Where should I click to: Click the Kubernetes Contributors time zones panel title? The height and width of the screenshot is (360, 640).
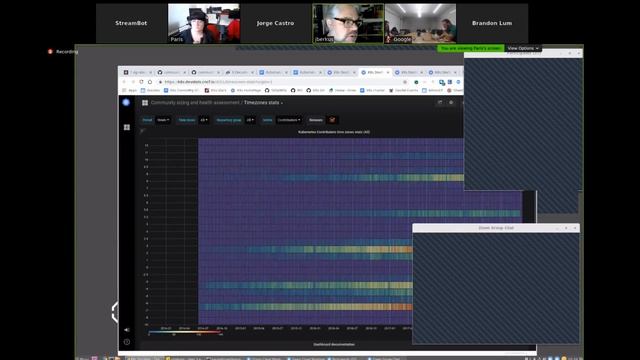334,132
